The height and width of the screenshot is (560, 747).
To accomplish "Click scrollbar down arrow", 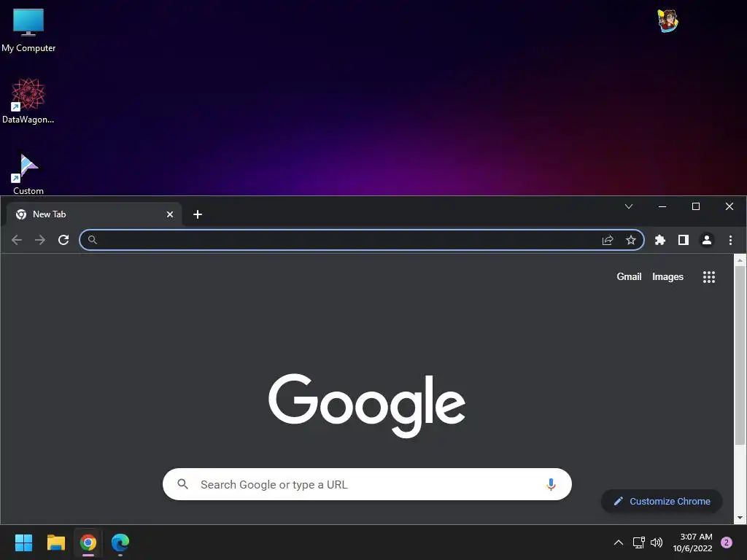I will (x=740, y=518).
